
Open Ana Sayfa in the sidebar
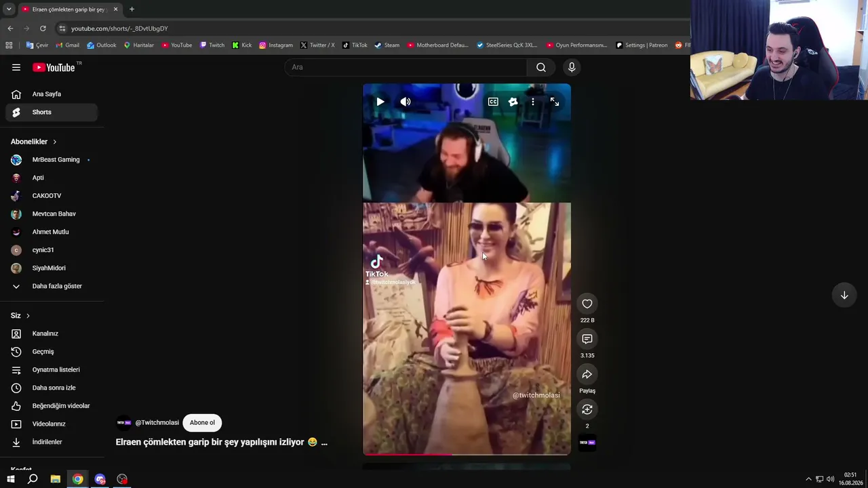tap(52, 94)
